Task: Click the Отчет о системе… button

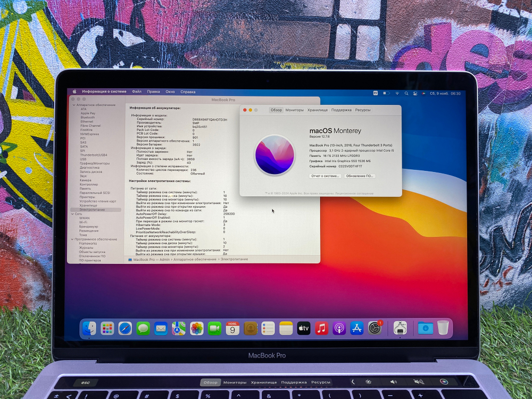Action: [x=325, y=176]
